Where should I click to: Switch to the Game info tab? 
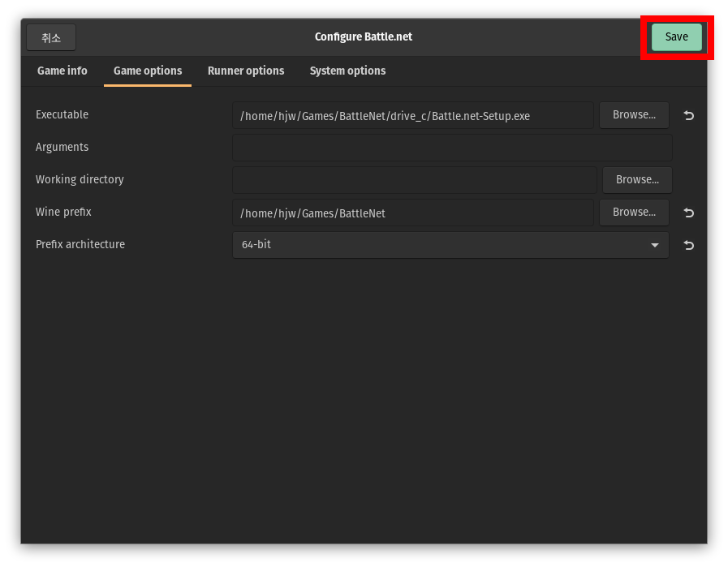62,71
